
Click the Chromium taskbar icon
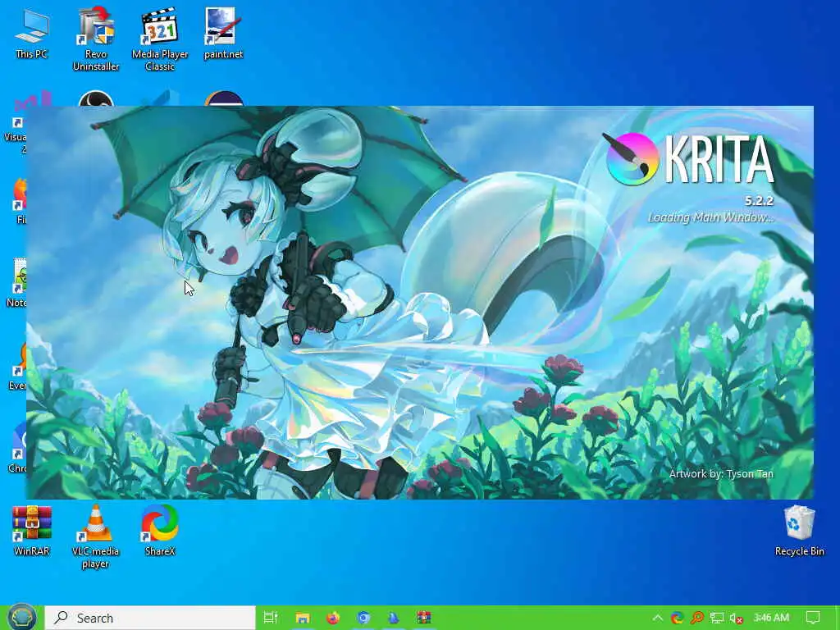click(x=363, y=618)
